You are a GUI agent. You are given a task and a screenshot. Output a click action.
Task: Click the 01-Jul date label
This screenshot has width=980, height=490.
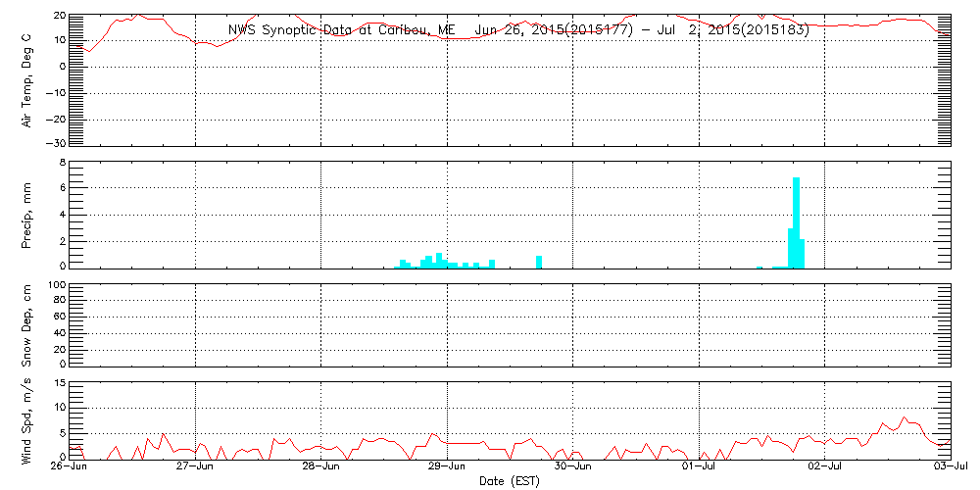point(699,467)
